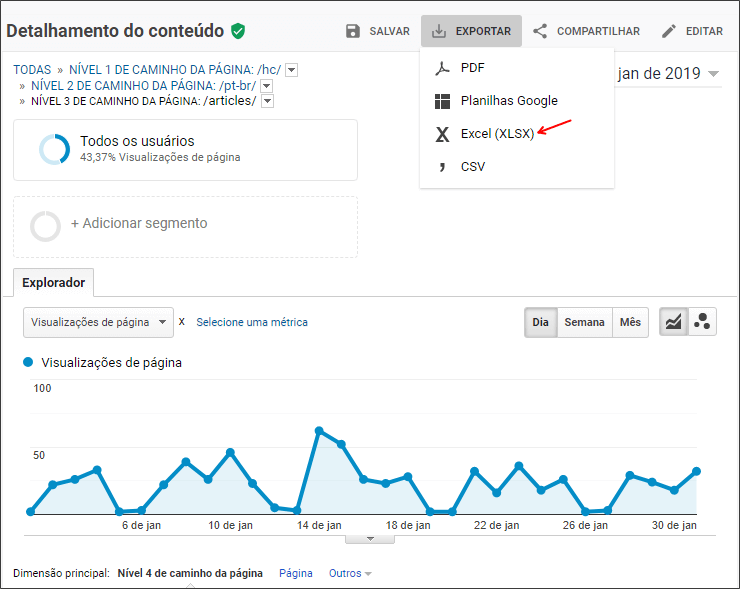Select Dia time granularity

click(540, 322)
